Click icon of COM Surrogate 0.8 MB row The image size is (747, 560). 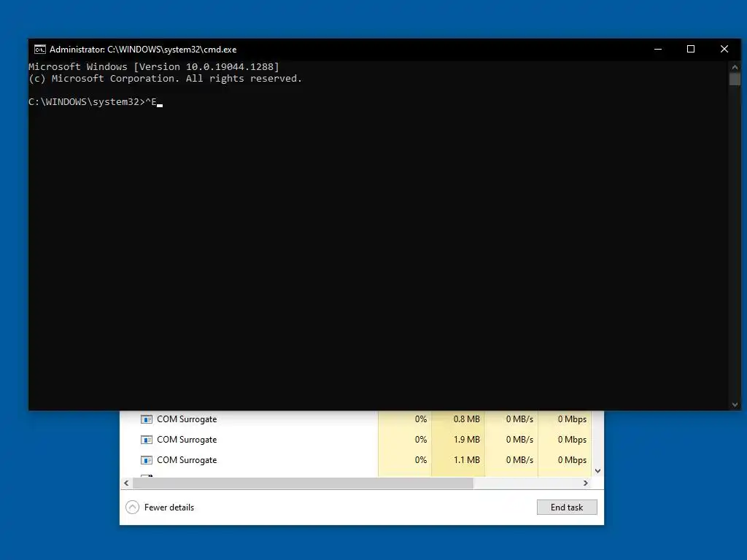coord(146,419)
